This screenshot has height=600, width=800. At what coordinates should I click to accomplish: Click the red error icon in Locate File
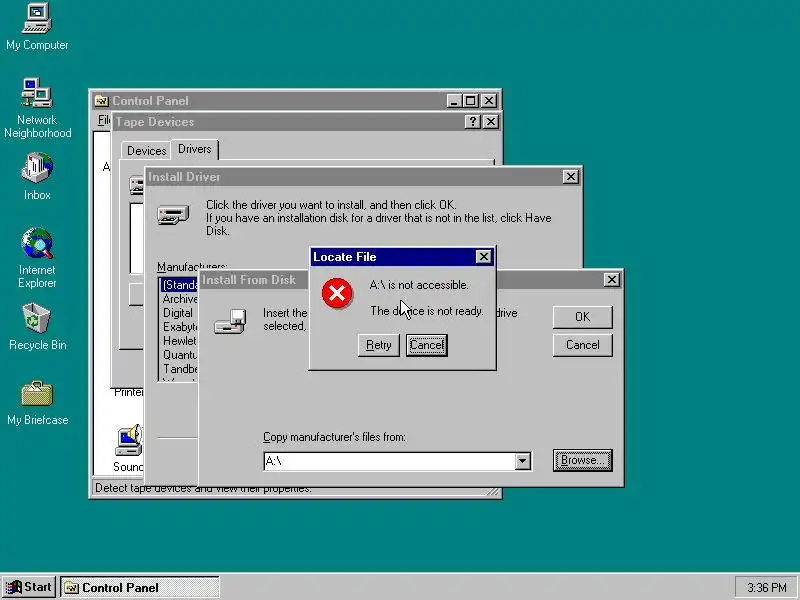point(337,293)
